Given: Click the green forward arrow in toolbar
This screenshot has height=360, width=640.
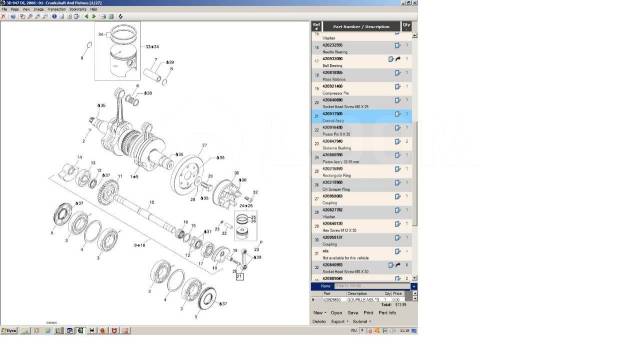Looking at the screenshot, I should (94, 17).
